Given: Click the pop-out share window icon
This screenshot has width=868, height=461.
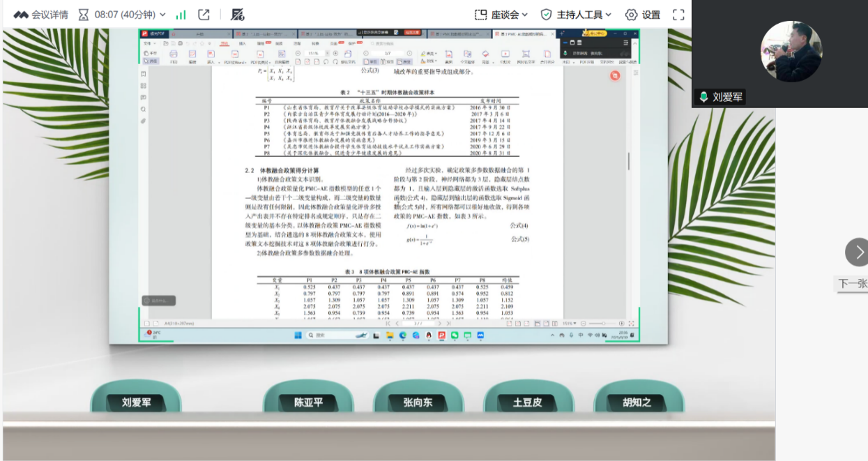Looking at the screenshot, I should [x=204, y=15].
